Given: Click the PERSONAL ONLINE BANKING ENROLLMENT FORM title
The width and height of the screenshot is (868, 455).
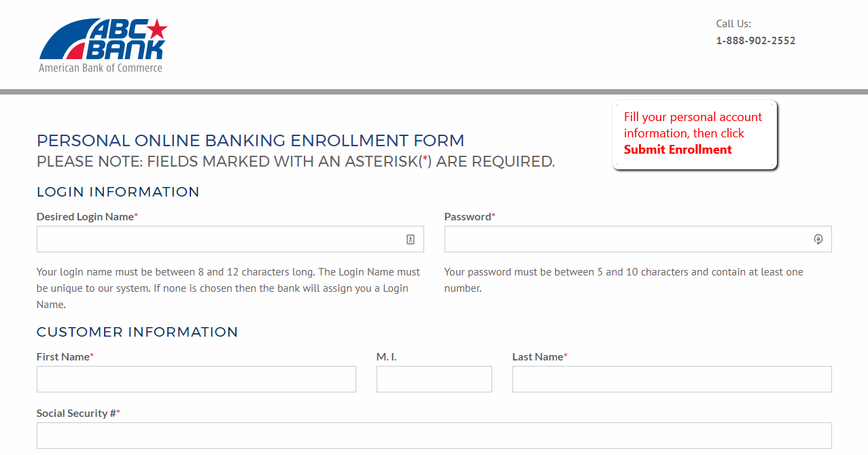Looking at the screenshot, I should 250,140.
